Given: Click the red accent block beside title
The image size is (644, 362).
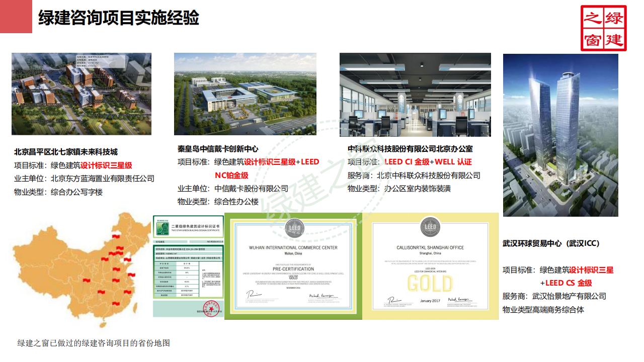Looking at the screenshot, I should click(x=16, y=17).
